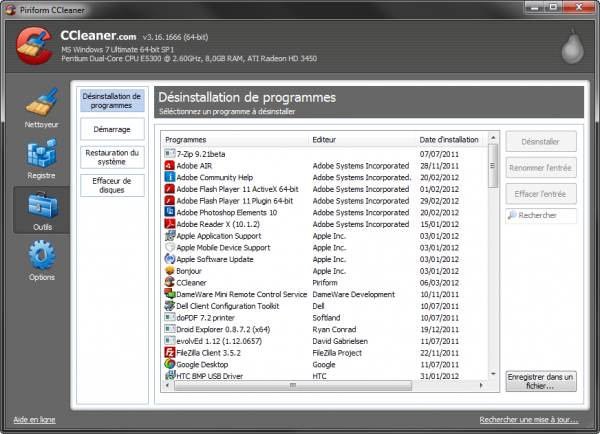600x434 pixels.
Task: Open the Nettoyeur brush icon
Action: pos(41,104)
